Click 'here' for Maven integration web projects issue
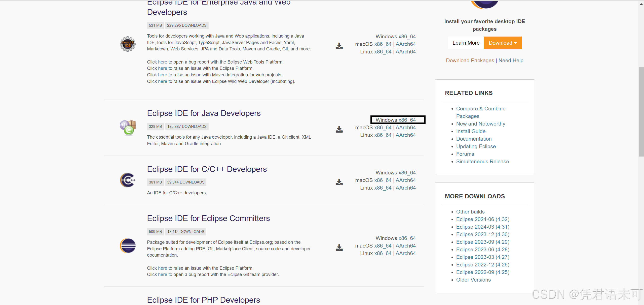Screen dimensions: 644x305 163,75
